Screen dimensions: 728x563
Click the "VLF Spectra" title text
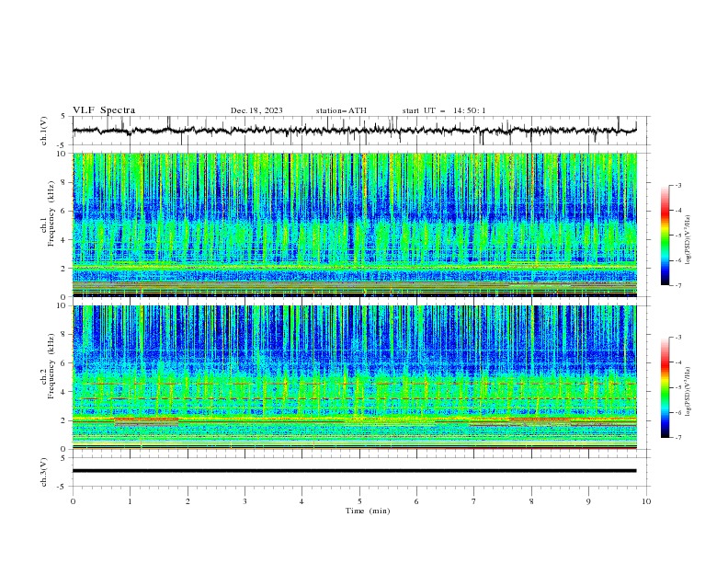104,110
